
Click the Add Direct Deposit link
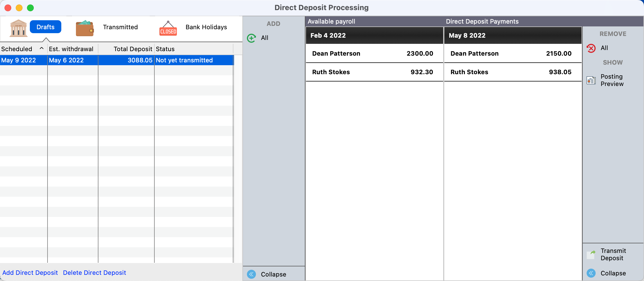(x=30, y=273)
